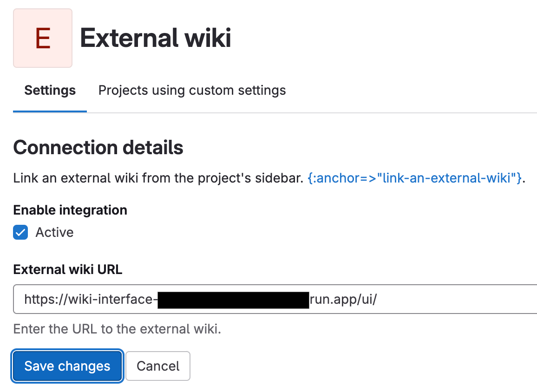Switch to Projects using custom settings tab
Image resolution: width=537 pixels, height=392 pixels.
192,91
